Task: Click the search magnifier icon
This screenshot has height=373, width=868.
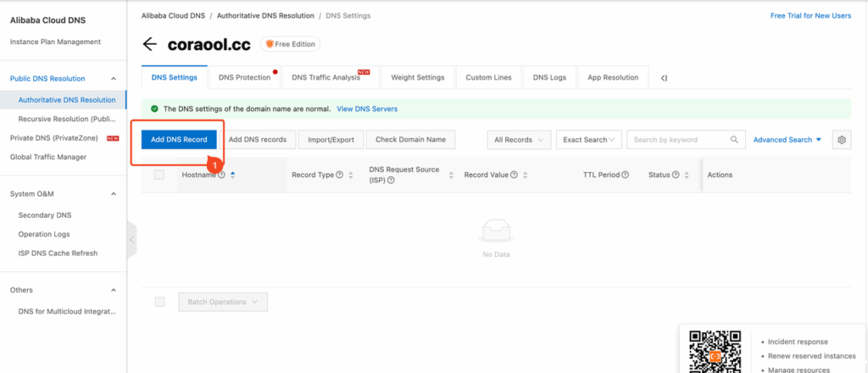Action: tap(734, 140)
